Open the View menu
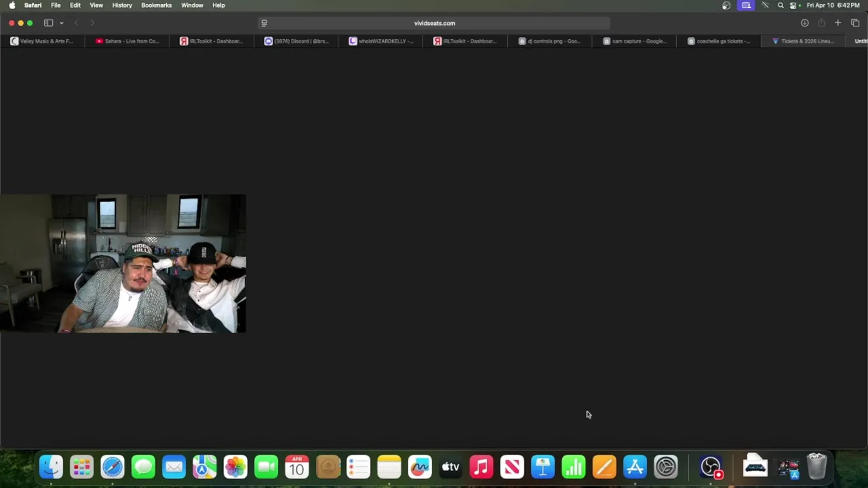This screenshot has height=488, width=868. pos(96,5)
